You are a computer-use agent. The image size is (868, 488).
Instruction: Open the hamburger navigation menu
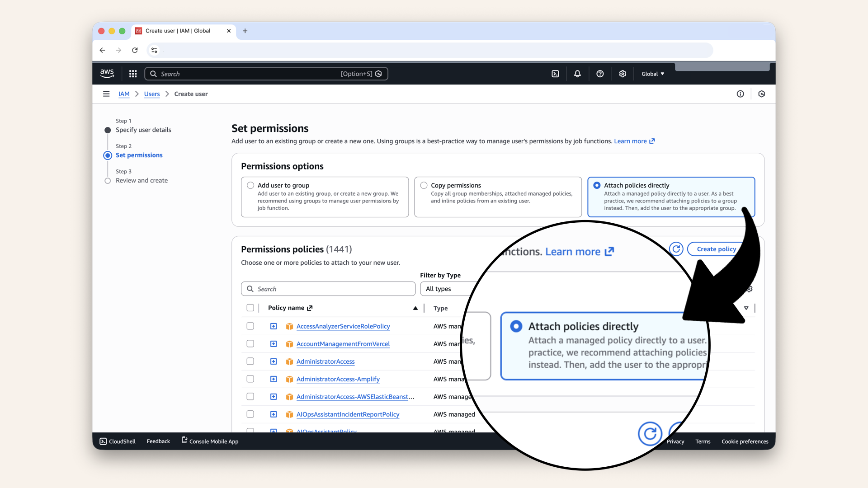pyautogui.click(x=106, y=94)
